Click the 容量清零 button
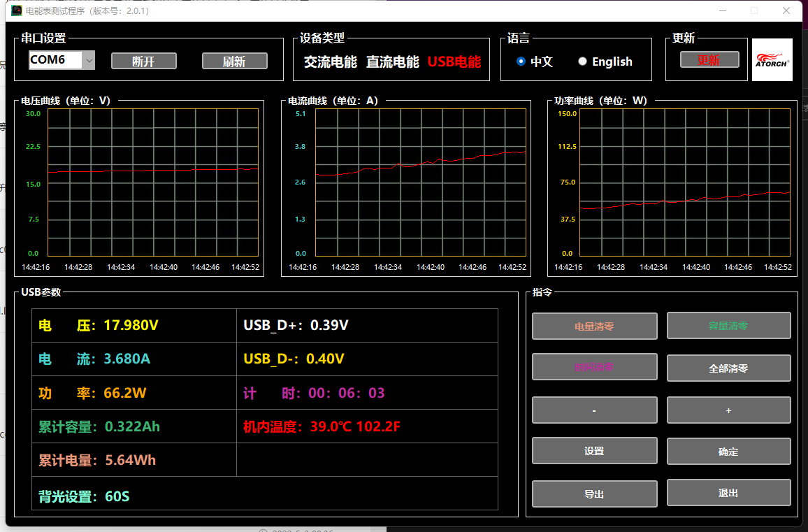 coord(728,326)
